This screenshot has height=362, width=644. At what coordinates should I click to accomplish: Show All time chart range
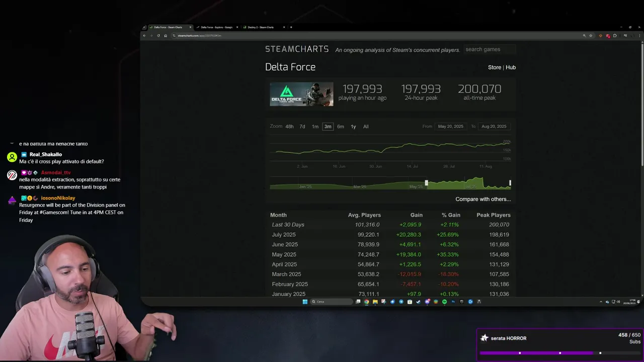coord(366,127)
